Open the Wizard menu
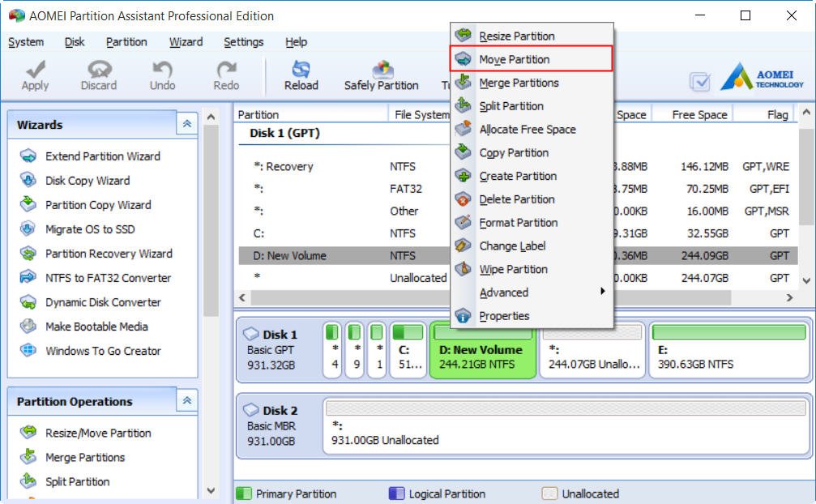 186,42
